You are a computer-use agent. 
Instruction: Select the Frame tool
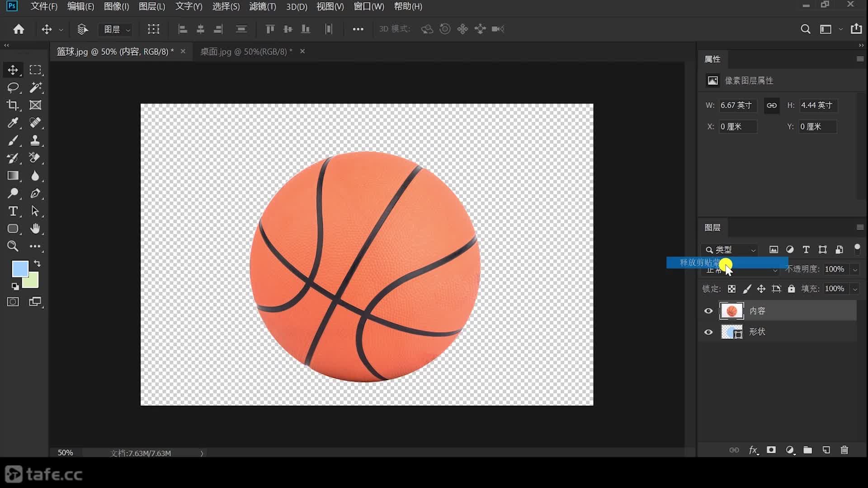[x=35, y=105]
